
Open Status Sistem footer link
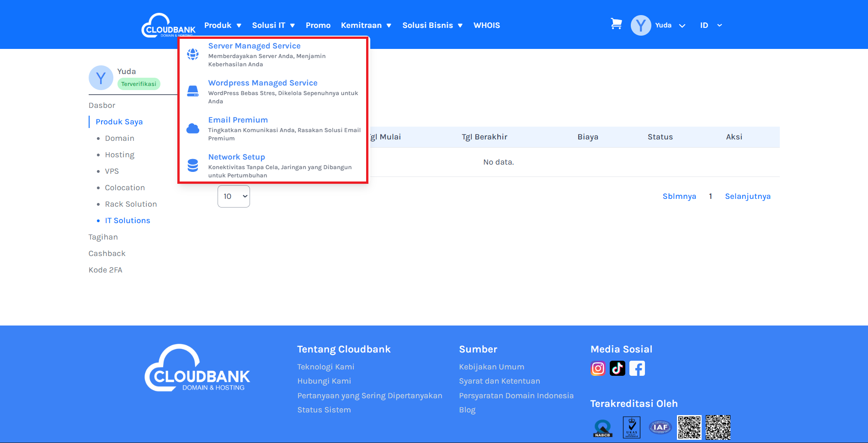(x=324, y=410)
